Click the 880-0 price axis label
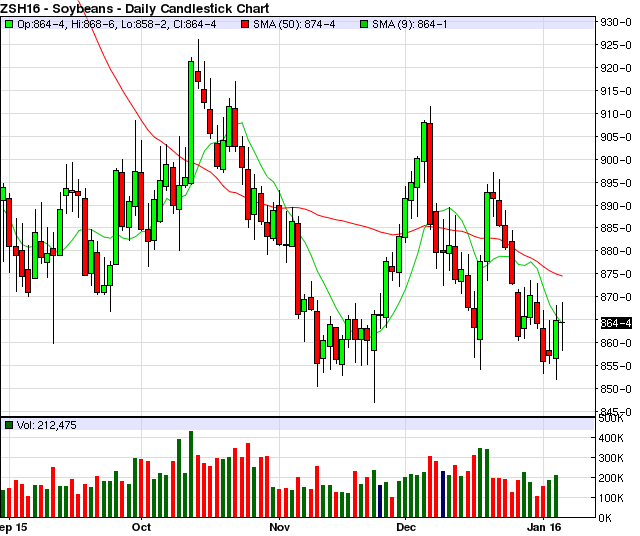 616,251
